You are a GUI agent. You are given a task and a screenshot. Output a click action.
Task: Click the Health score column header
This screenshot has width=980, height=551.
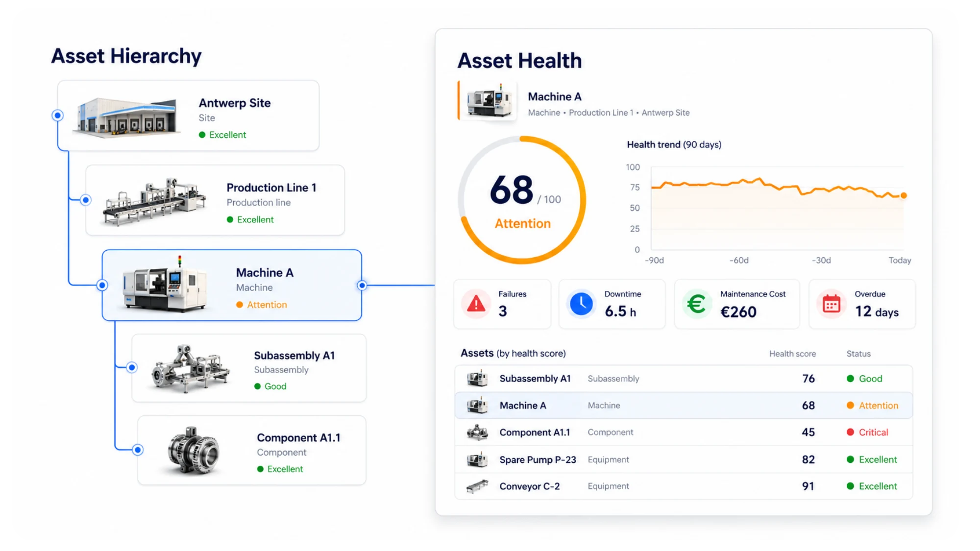coord(792,354)
